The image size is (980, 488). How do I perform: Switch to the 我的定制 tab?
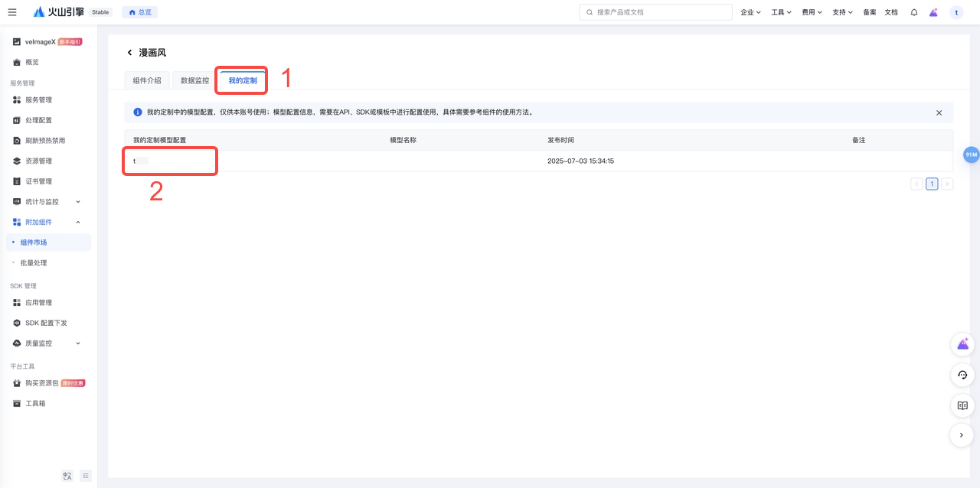[x=243, y=80]
